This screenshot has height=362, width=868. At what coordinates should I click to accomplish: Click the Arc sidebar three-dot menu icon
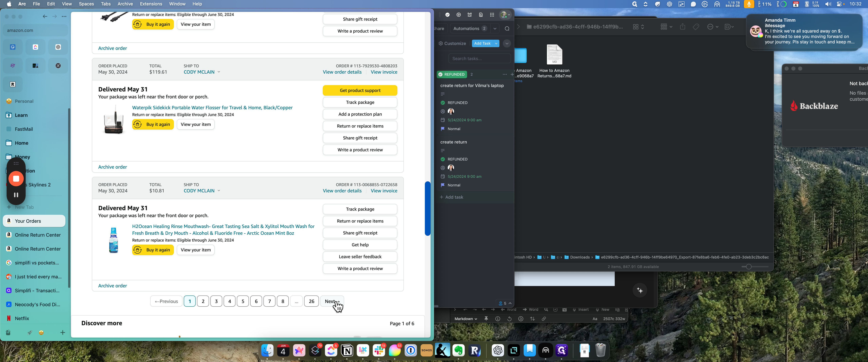(64, 16)
